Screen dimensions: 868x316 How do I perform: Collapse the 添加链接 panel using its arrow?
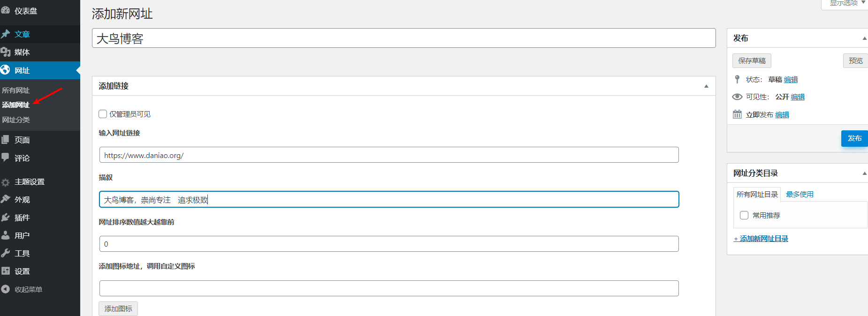[x=706, y=86]
